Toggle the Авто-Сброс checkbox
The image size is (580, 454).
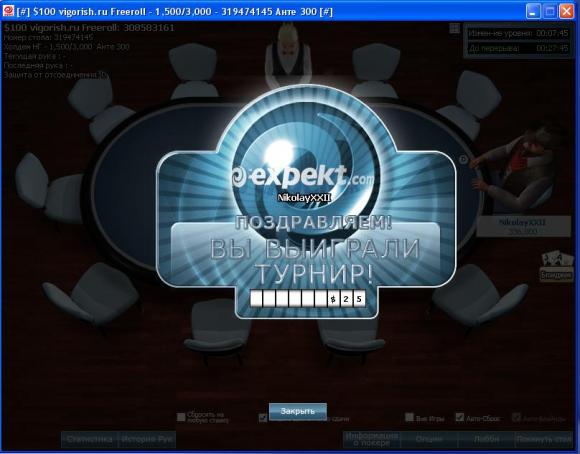459,417
